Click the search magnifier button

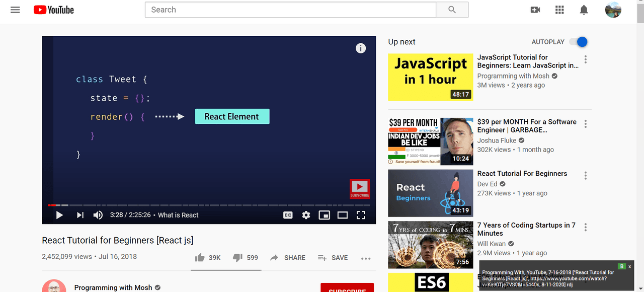(x=452, y=10)
